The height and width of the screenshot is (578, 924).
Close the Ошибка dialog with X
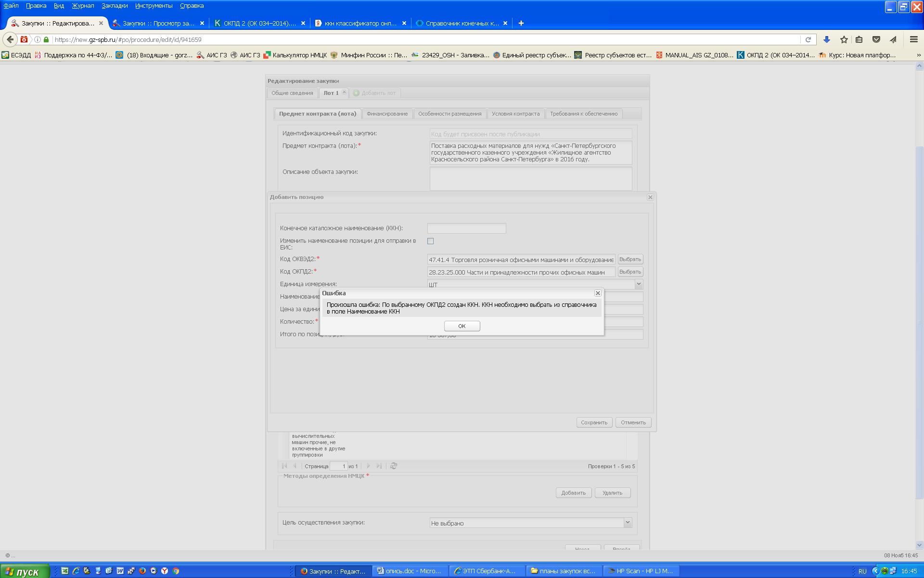[598, 293]
